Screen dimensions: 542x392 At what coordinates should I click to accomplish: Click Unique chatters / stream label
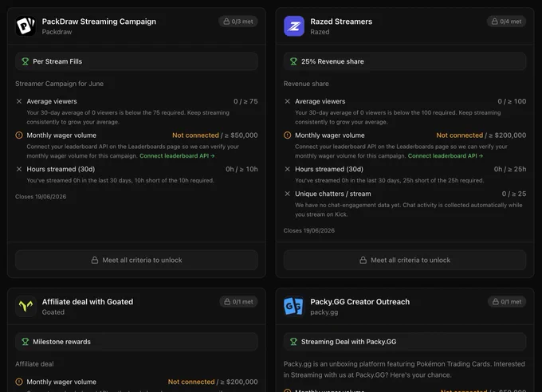coord(333,194)
